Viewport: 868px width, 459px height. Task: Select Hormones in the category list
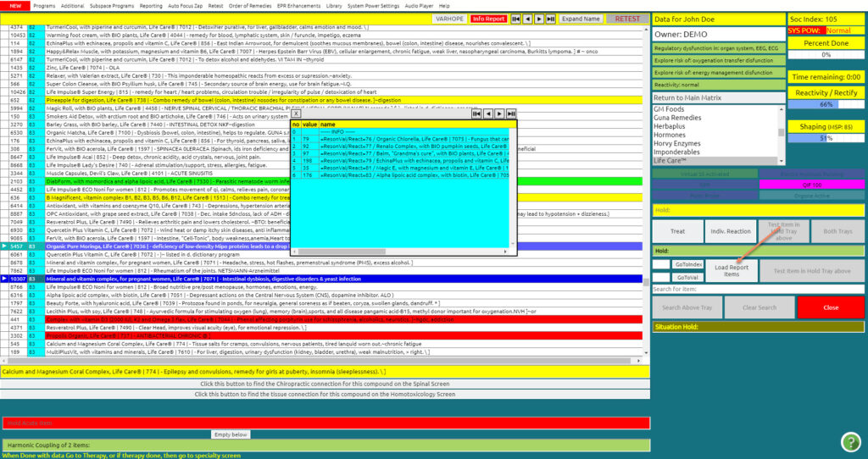(670, 135)
